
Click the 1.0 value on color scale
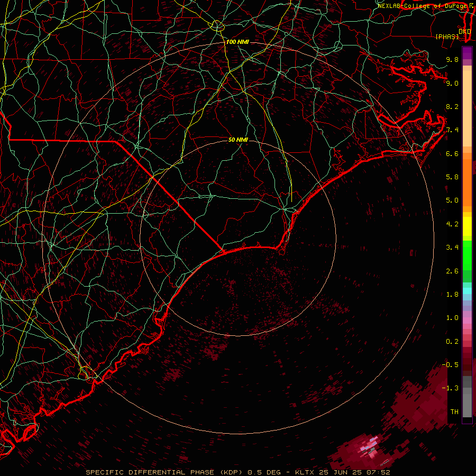click(x=452, y=318)
